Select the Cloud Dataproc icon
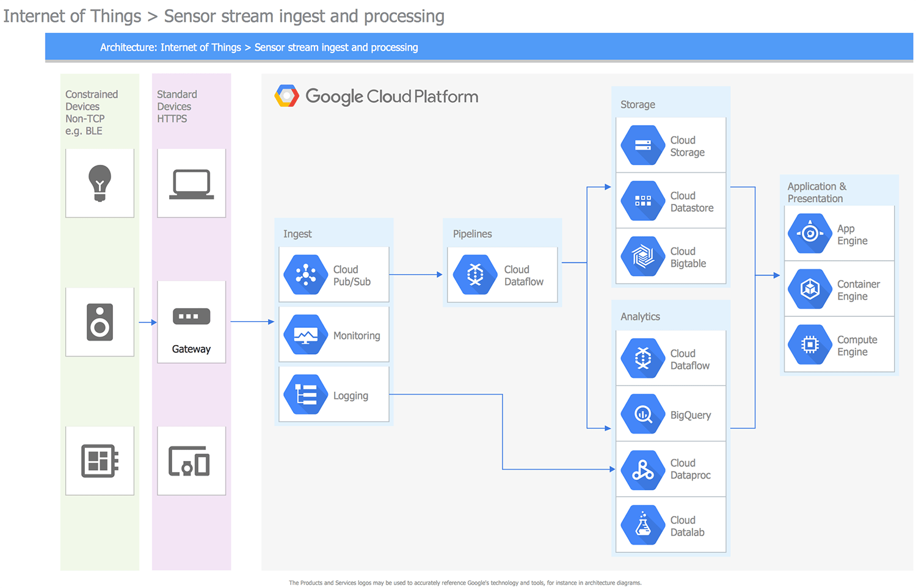916x588 pixels. click(642, 469)
